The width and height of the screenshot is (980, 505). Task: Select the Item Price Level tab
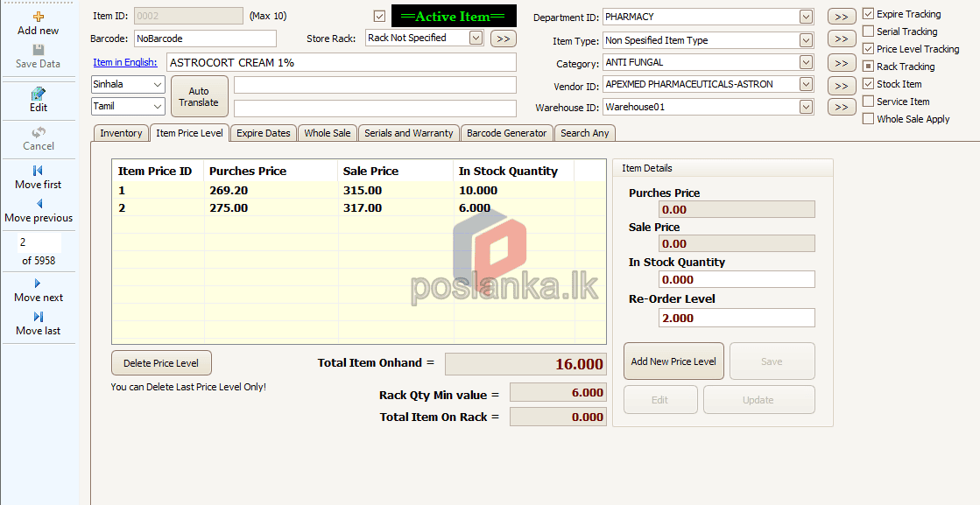[189, 133]
